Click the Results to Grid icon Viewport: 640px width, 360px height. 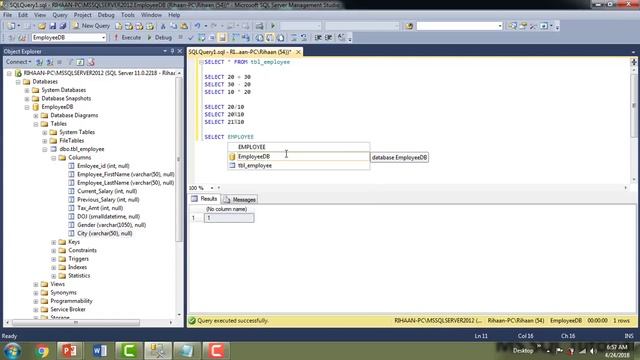(270, 38)
